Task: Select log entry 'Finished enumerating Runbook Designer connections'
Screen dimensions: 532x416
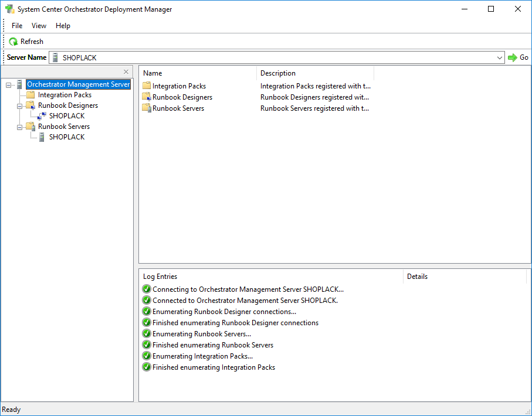Action: point(235,323)
